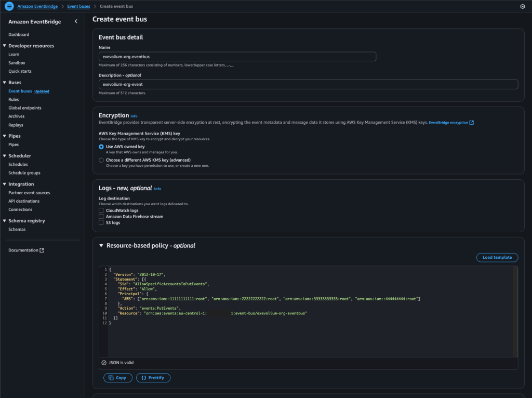Click into the event bus Name field

(x=237, y=57)
